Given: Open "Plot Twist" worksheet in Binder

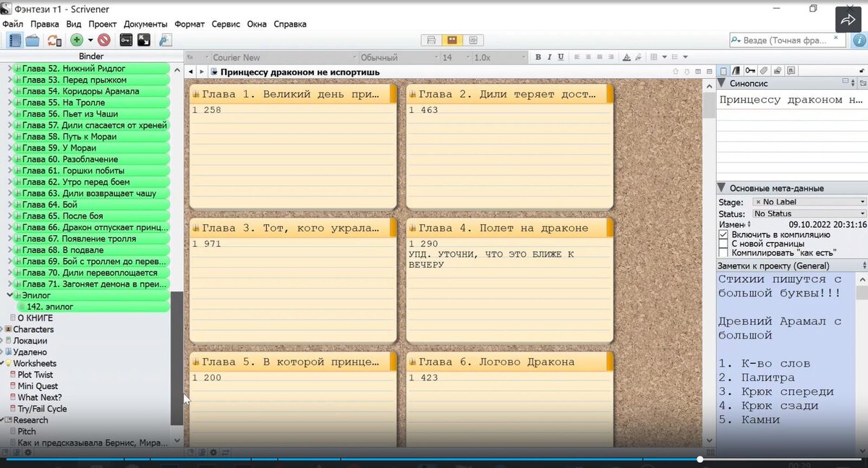Looking at the screenshot, I should coord(35,375).
